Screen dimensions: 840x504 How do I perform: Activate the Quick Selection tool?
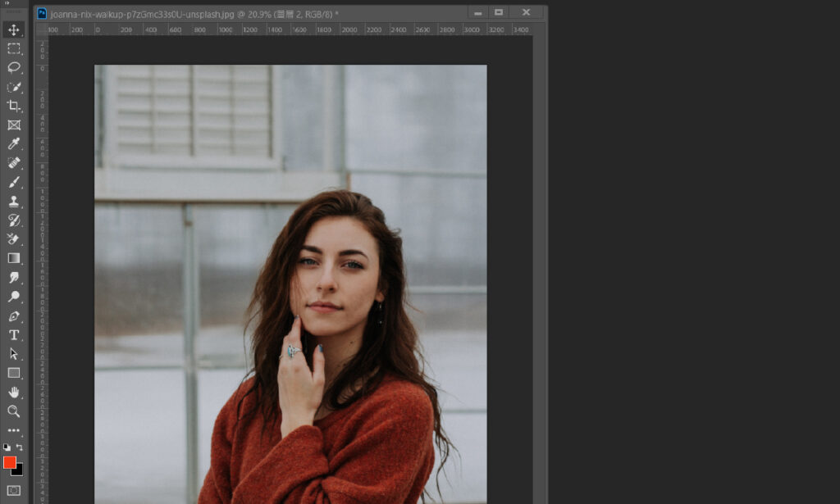coord(14,87)
